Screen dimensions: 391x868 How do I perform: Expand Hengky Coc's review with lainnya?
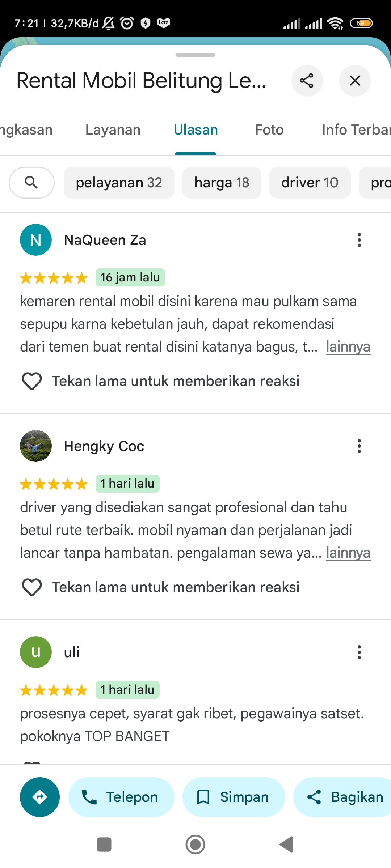348,553
